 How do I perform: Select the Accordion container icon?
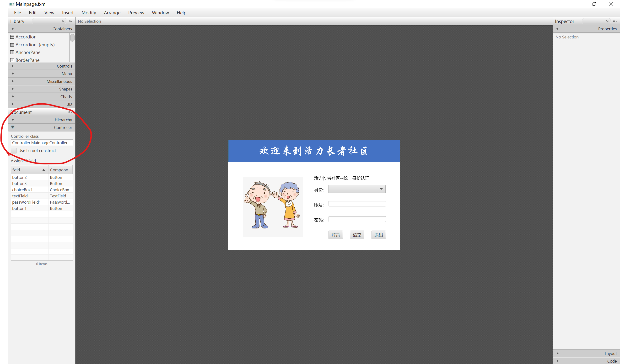coord(12,37)
